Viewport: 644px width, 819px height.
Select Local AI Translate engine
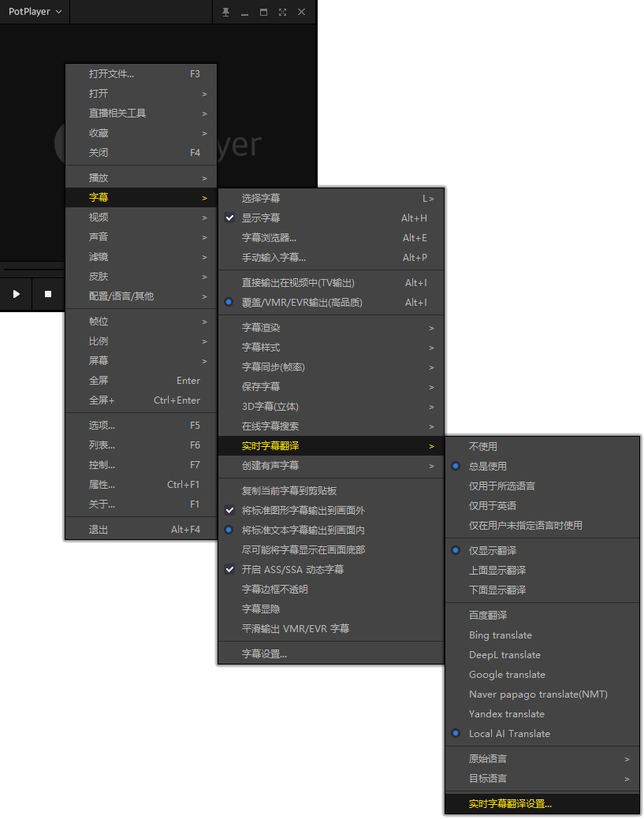pos(542,733)
